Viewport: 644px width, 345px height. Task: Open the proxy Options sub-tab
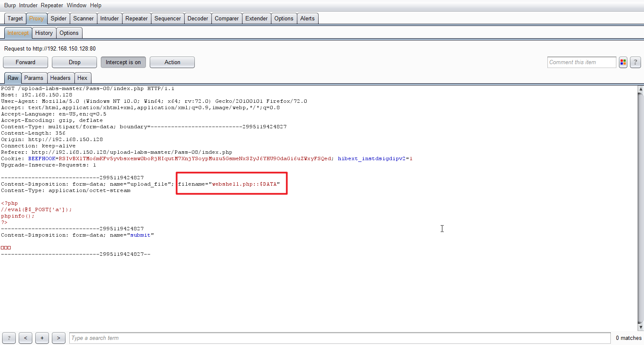[69, 33]
